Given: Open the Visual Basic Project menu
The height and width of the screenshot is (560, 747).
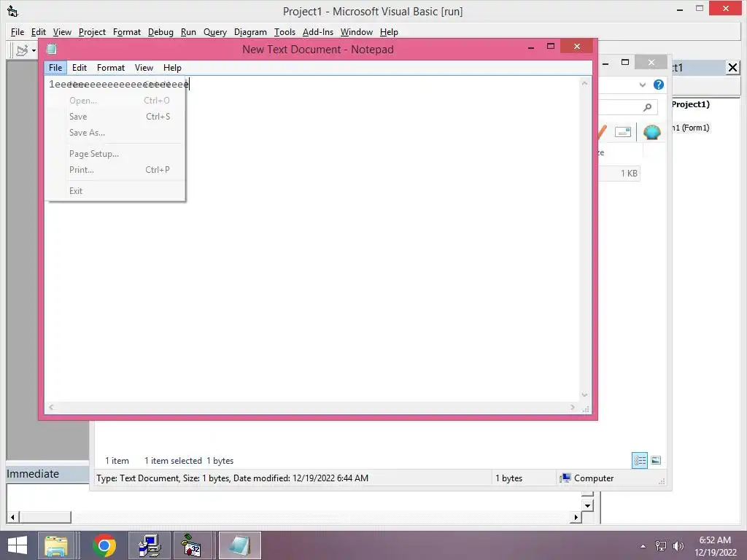Looking at the screenshot, I should tap(92, 32).
